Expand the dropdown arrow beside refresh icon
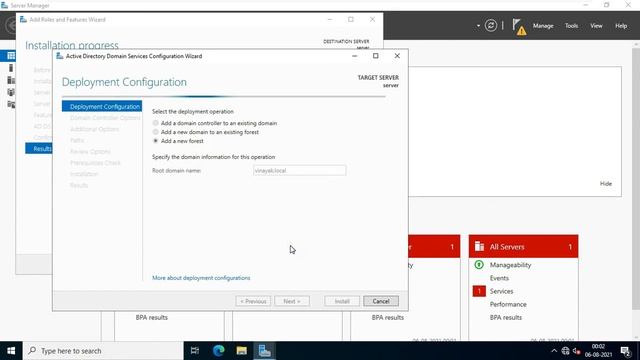The width and height of the screenshot is (640, 360). click(478, 26)
